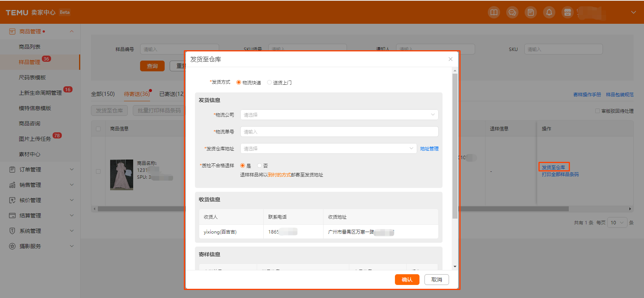Viewport: 644px width, 298px height.
Task: Select the 送货上门 radio option
Action: [269, 82]
